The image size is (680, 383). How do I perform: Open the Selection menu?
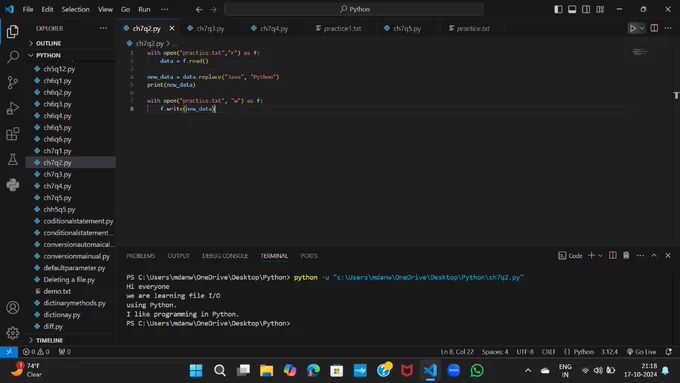point(75,9)
